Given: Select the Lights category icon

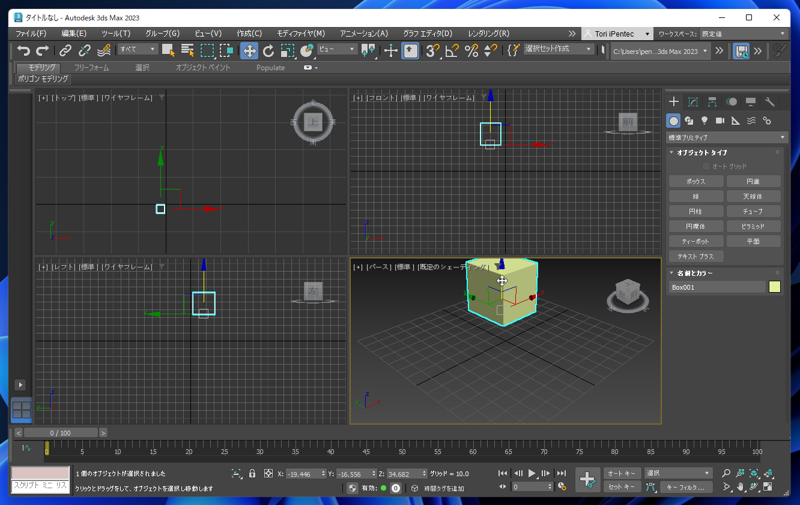Looking at the screenshot, I should point(705,121).
